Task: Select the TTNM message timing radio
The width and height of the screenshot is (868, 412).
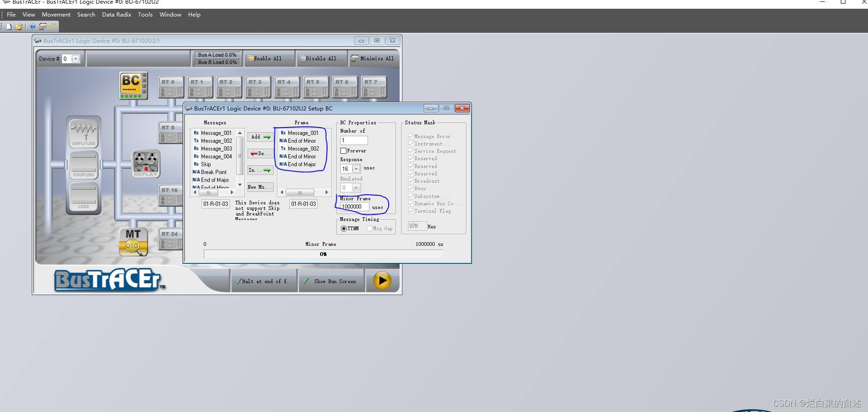Action: click(x=344, y=229)
